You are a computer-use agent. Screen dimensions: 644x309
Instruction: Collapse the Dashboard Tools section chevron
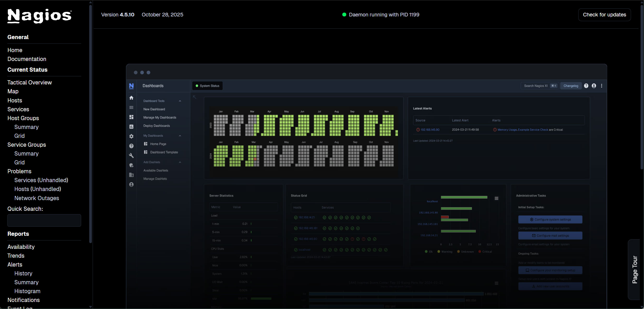tap(180, 101)
